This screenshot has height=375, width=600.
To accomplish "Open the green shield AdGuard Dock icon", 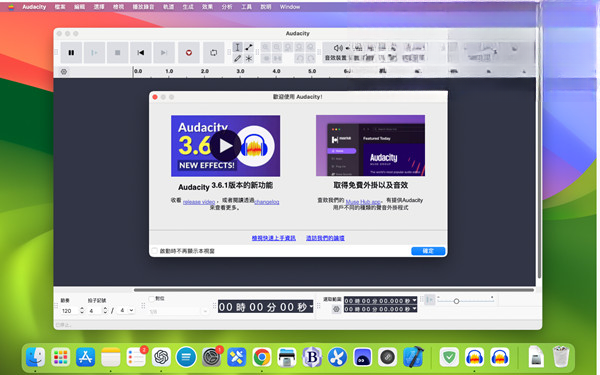I will [x=449, y=357].
